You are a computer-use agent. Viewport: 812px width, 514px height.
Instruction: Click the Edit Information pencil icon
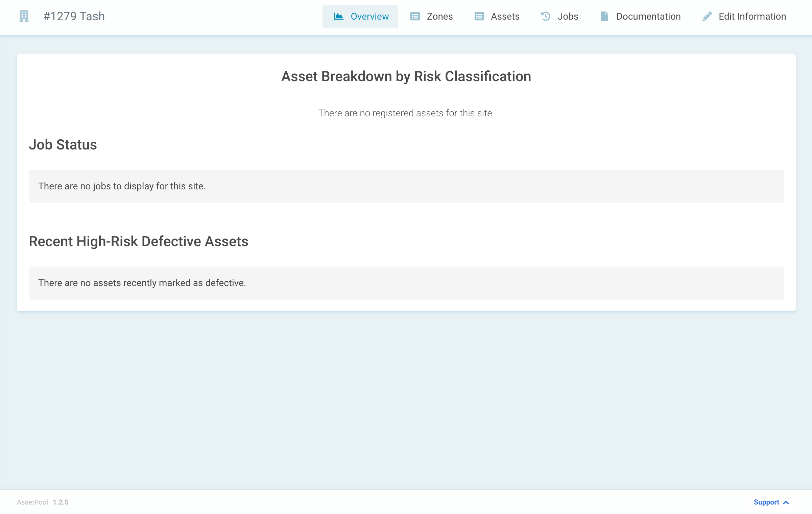(707, 16)
